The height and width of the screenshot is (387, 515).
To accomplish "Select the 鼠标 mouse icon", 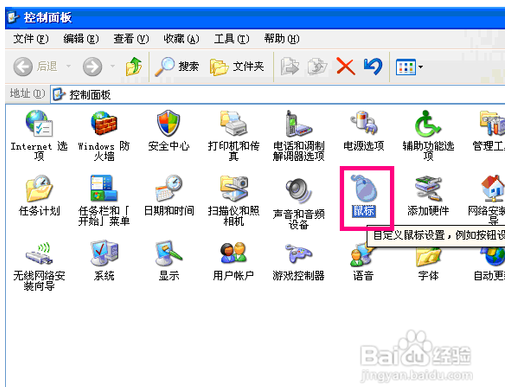I will [x=364, y=188].
